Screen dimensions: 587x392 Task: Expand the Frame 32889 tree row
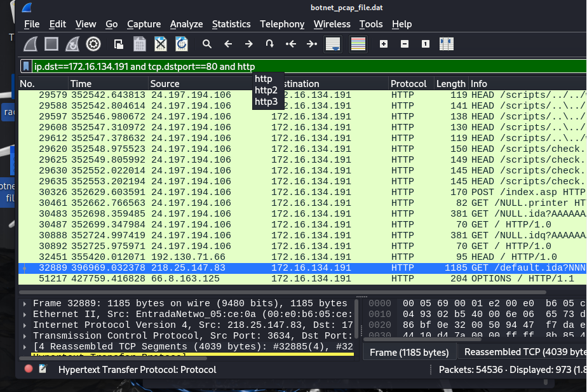point(25,304)
